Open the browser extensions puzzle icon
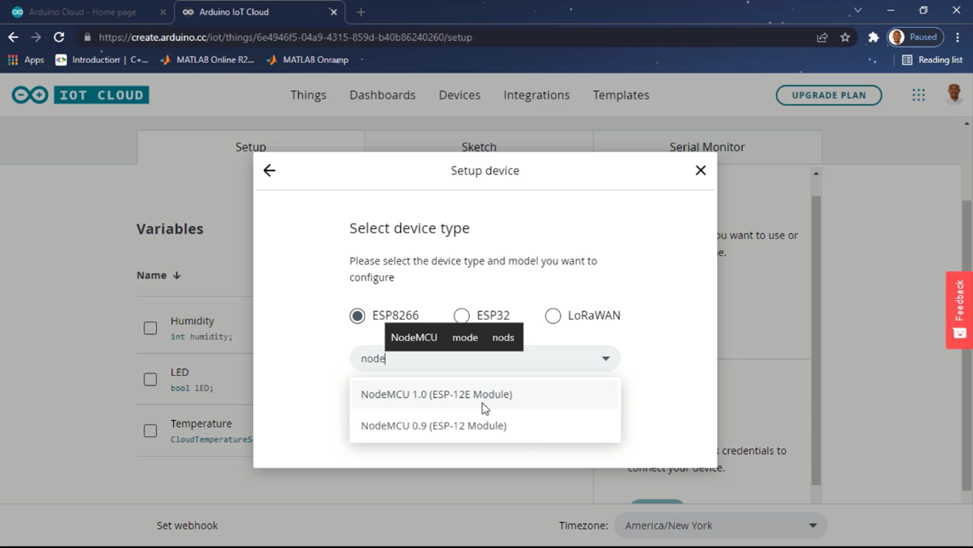Screen dimensions: 973x548 click(873, 37)
